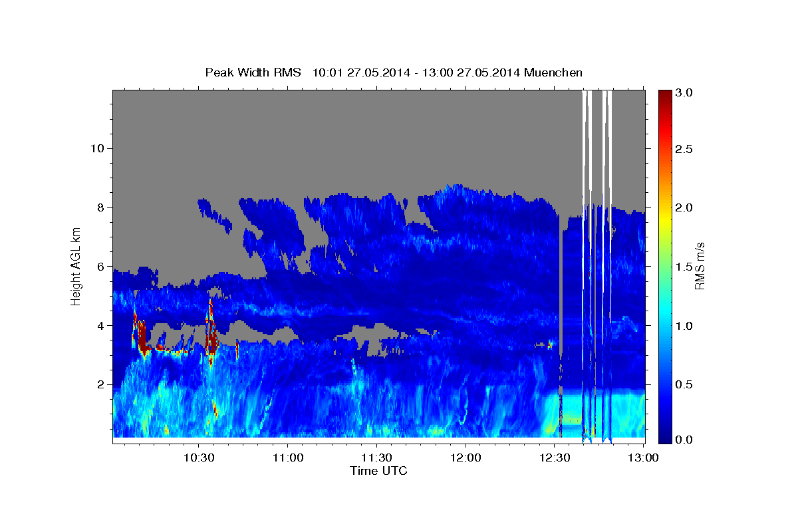This screenshot has height=532, width=798.
Task: Click the 'Muenchen' location label in title
Action: tap(553, 72)
